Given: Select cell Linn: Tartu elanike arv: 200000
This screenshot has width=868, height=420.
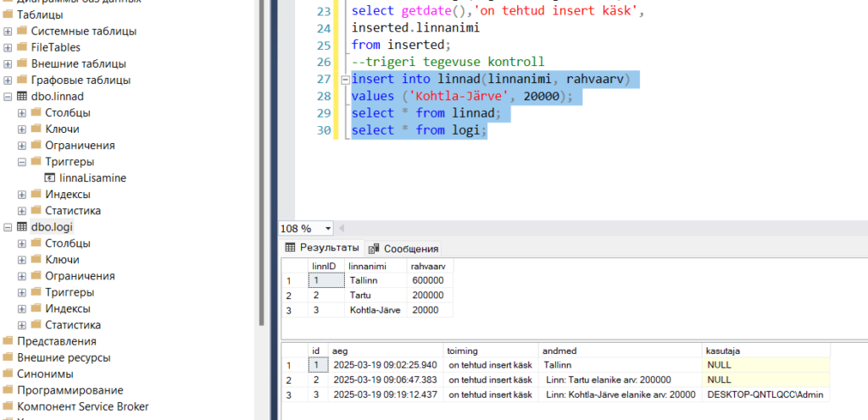Looking at the screenshot, I should click(x=620, y=379).
